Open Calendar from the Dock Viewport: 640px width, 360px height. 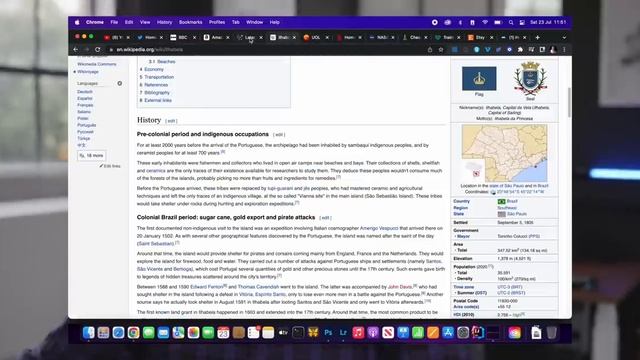(223, 333)
